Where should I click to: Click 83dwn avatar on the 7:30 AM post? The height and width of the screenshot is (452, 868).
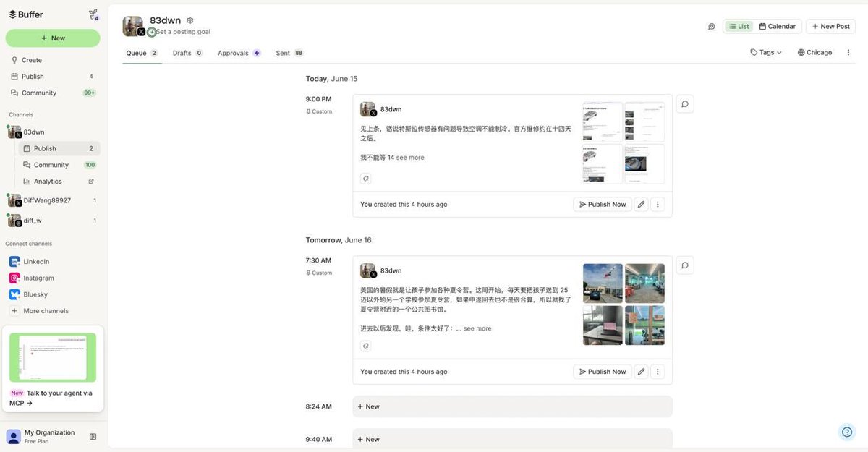(x=368, y=270)
